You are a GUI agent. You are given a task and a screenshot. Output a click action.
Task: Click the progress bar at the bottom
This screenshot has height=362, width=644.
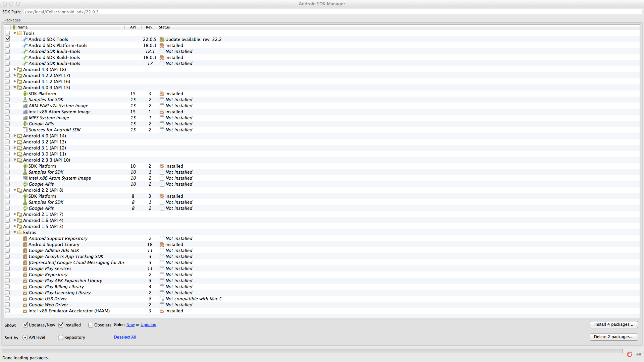tap(312, 351)
